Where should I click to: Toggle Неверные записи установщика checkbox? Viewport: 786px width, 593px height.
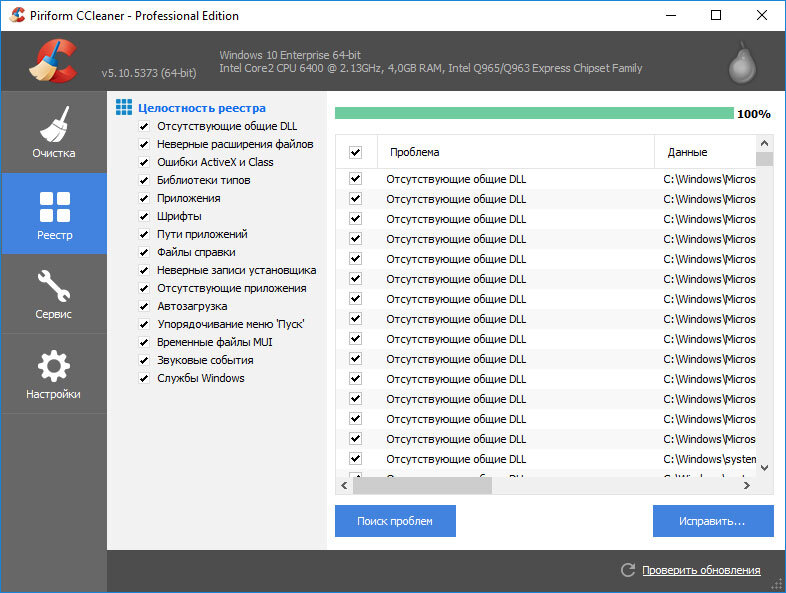tap(144, 271)
